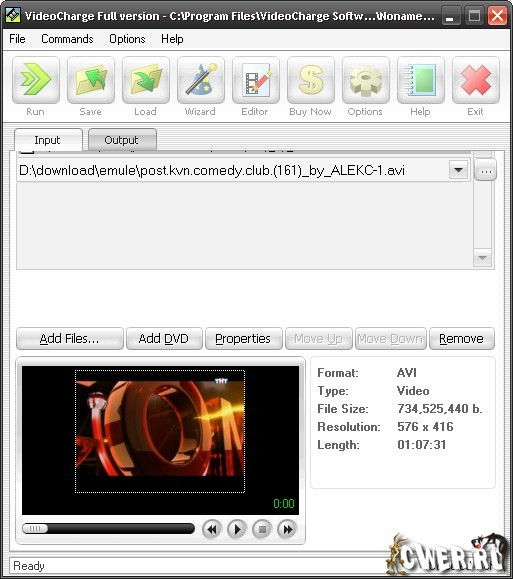Click the Run toolbar icon
This screenshot has width=513, height=579.
[x=36, y=80]
